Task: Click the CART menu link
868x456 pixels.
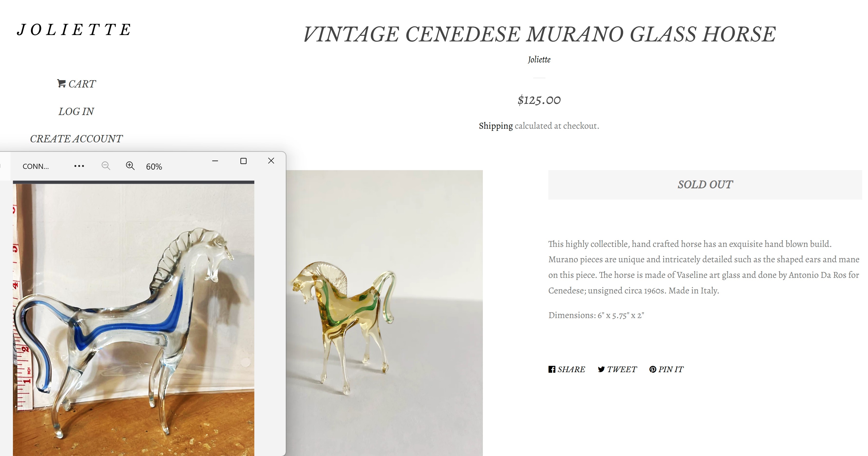Action: [x=82, y=84]
